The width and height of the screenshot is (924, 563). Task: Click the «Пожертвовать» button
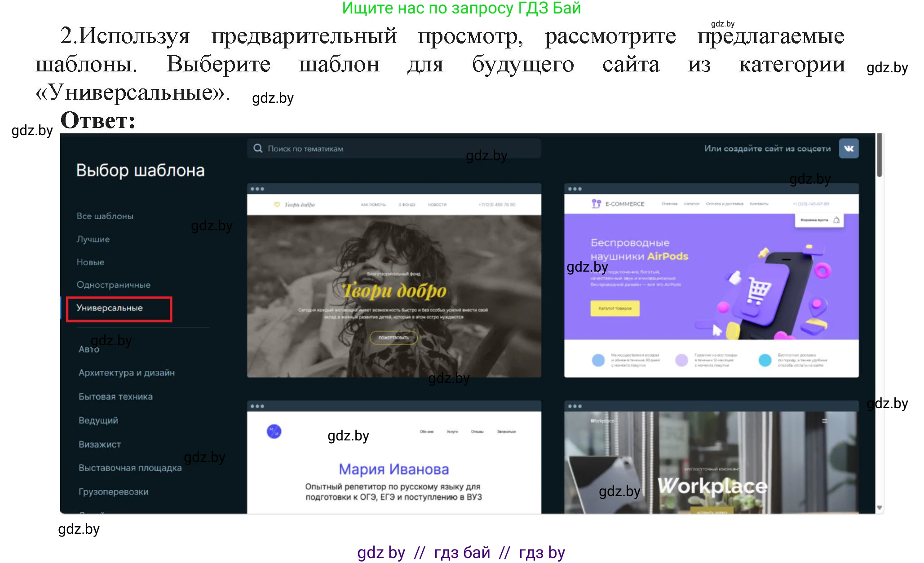point(394,338)
